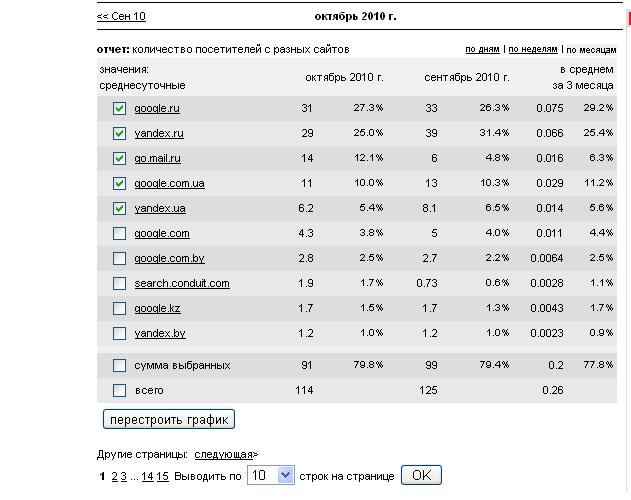This screenshot has width=631, height=500.
Task: Tick the yandex.by checkbox
Action: pyautogui.click(x=120, y=333)
